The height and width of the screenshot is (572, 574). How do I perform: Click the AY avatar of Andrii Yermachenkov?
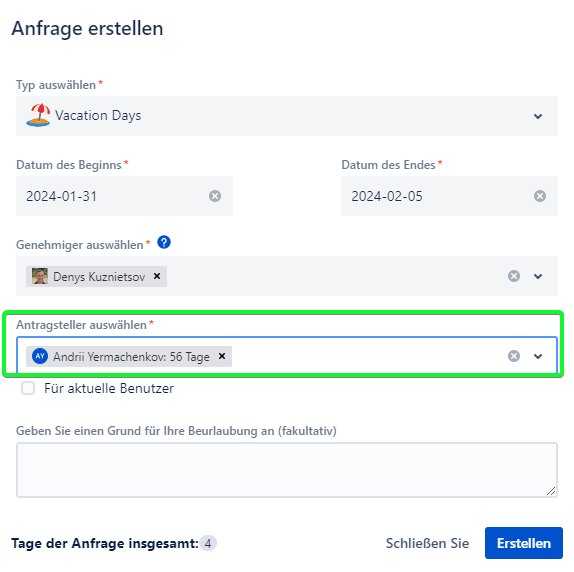(x=40, y=356)
